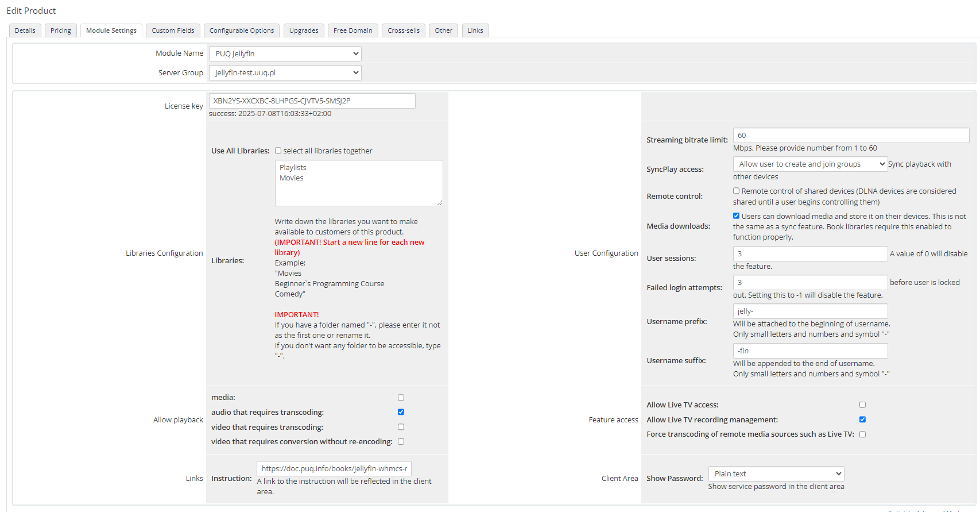Click the Username suffix field
980x512 pixels.
(810, 351)
